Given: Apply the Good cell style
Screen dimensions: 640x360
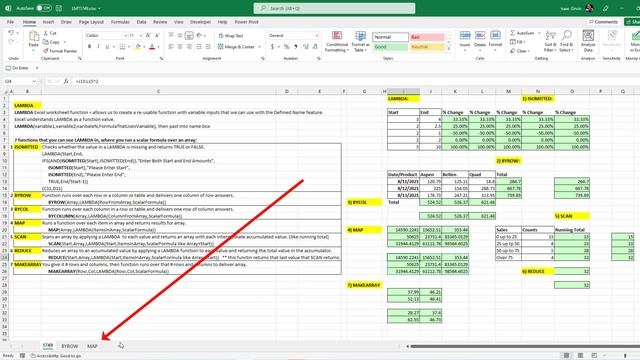Looking at the screenshot, I should point(390,47).
